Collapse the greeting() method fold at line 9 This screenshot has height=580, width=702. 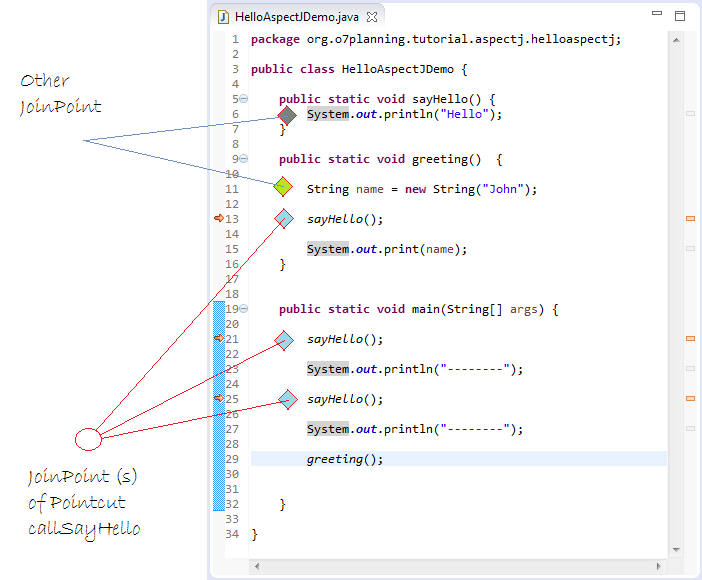tap(243, 159)
